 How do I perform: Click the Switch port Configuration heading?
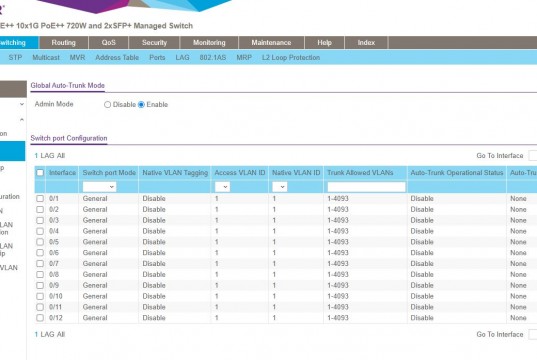tap(69, 138)
